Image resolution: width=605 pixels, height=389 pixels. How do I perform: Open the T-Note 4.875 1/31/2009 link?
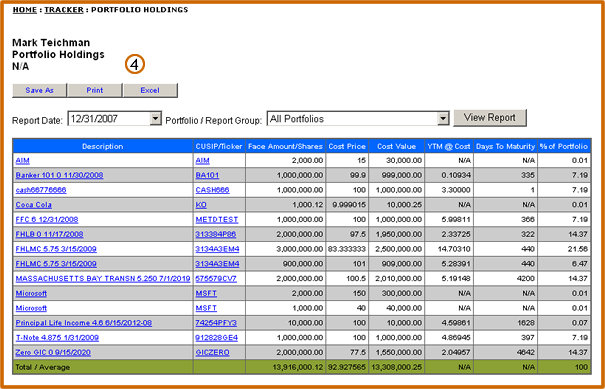point(57,338)
